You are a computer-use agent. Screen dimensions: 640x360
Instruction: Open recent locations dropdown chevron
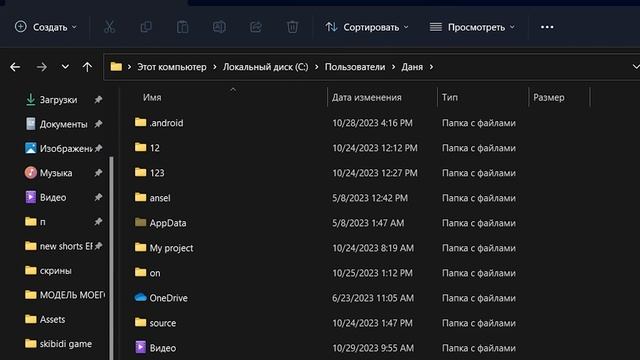click(x=65, y=67)
